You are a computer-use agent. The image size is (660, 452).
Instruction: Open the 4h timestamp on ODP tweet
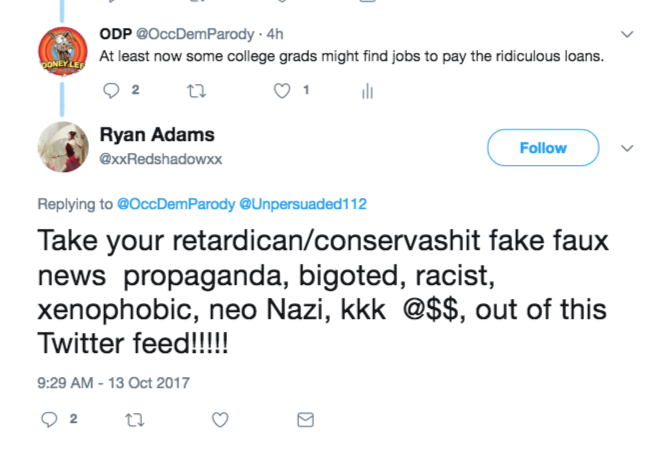pyautogui.click(x=275, y=35)
